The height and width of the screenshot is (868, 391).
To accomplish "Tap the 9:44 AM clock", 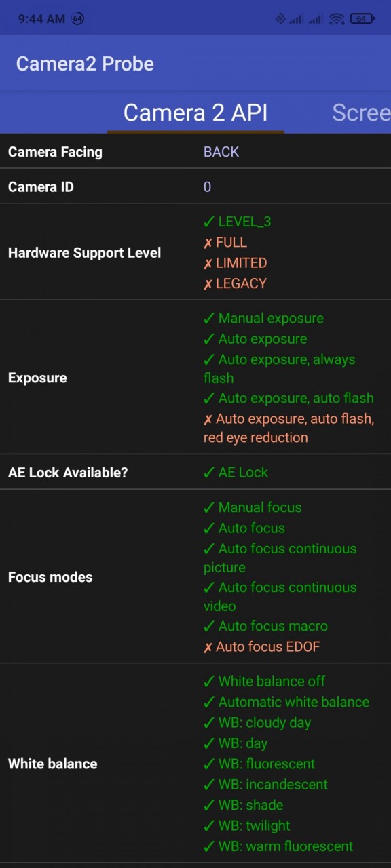I will pos(41,19).
